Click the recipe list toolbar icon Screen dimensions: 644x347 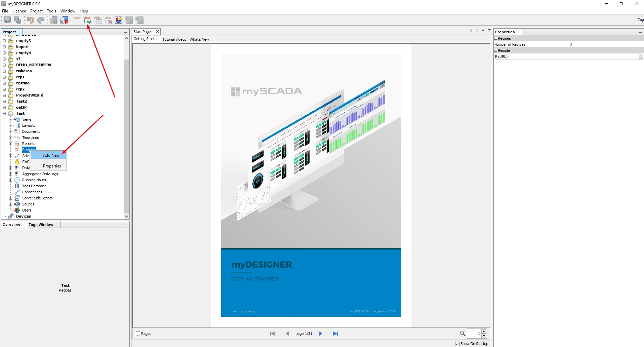pos(77,20)
